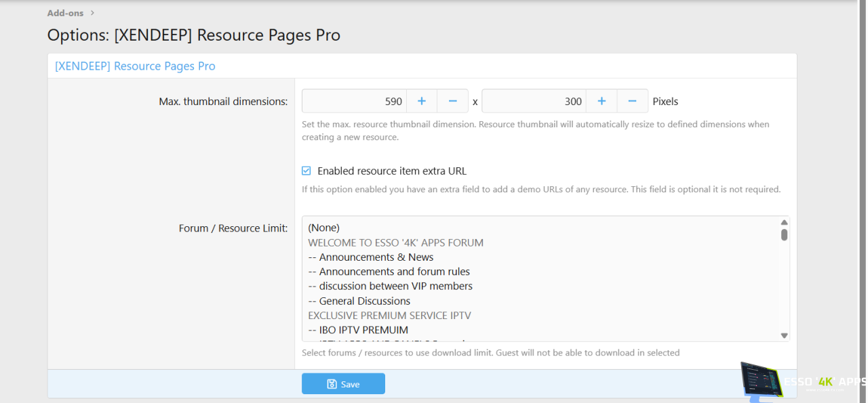
Task: Increase thumbnail width with plus button
Action: pos(421,102)
